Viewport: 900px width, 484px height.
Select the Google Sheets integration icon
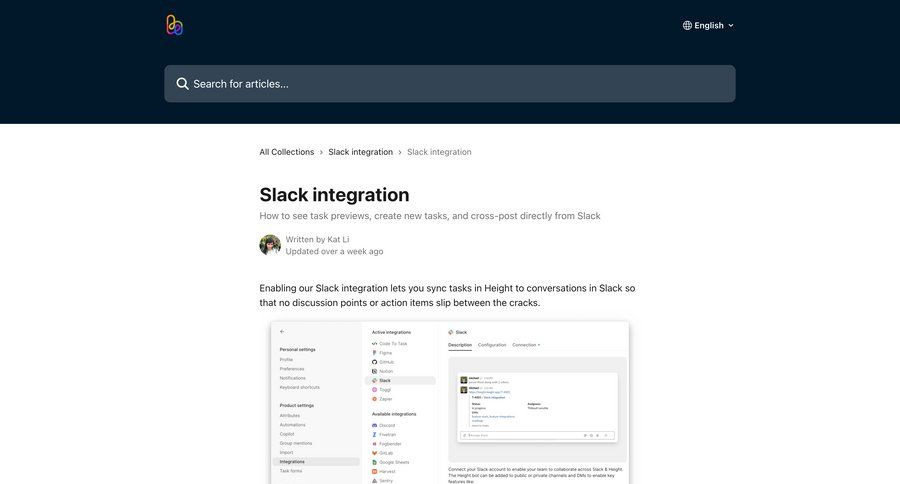tap(375, 462)
